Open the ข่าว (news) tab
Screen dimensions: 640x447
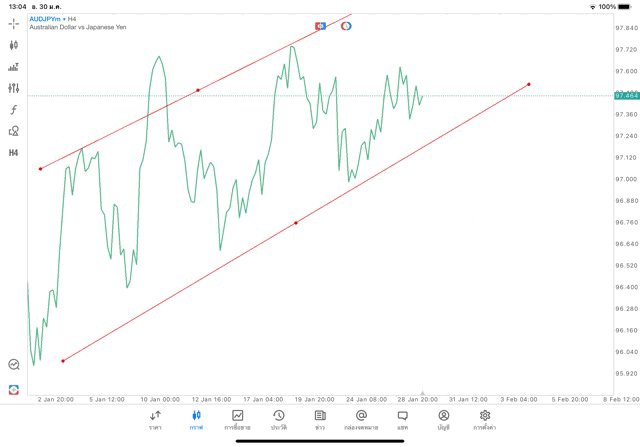click(320, 419)
